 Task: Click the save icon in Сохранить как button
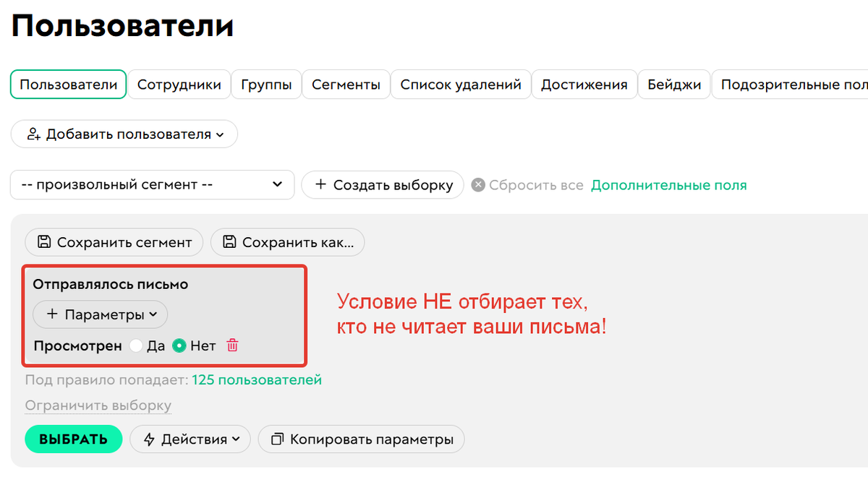[229, 242]
